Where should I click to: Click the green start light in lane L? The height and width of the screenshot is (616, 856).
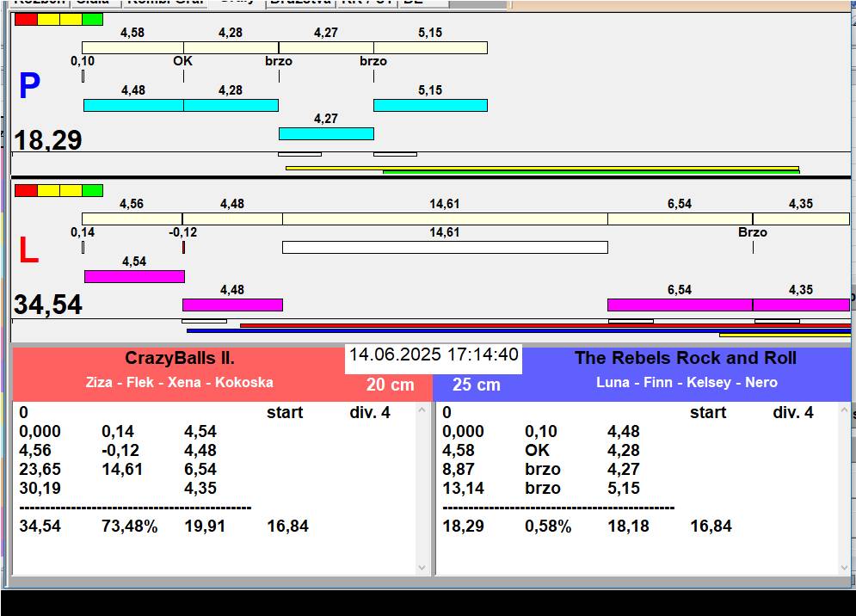click(92, 190)
